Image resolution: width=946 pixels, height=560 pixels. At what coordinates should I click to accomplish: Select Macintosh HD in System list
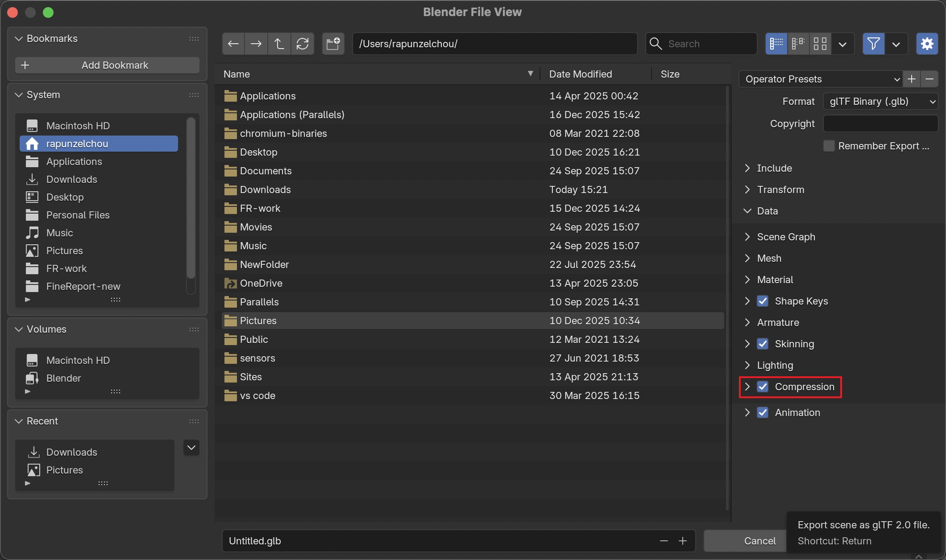click(x=99, y=126)
